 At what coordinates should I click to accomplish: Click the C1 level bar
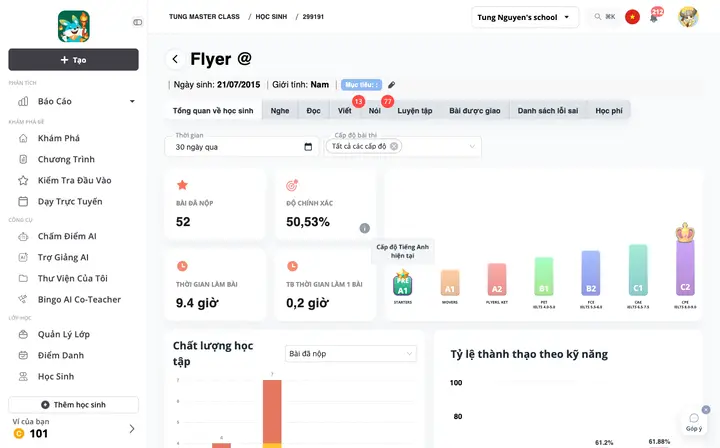638,270
